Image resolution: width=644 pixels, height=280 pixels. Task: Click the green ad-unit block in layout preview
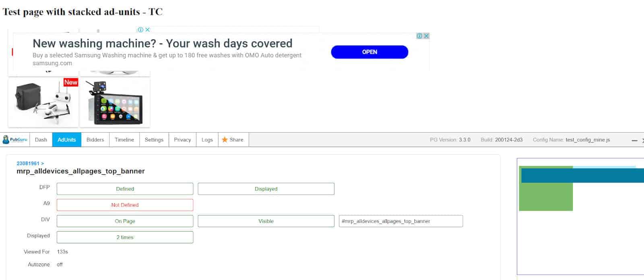(x=546, y=197)
